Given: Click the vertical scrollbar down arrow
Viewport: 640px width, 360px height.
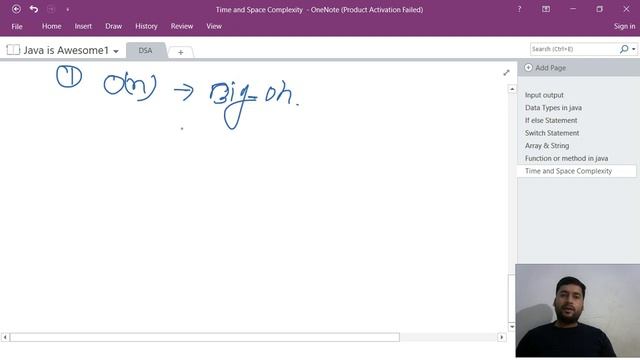Looking at the screenshot, I should [x=512, y=327].
